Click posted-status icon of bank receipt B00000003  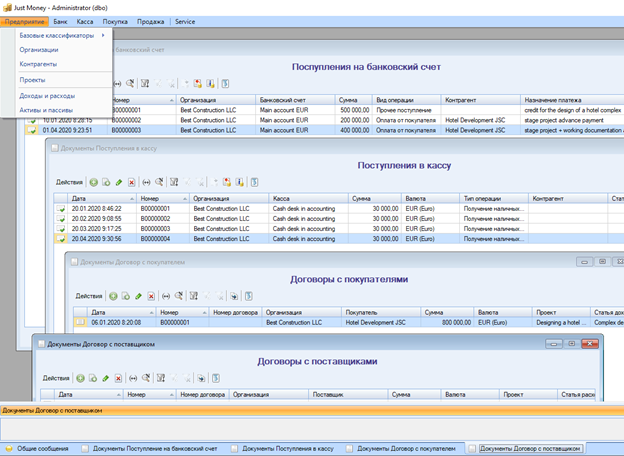32,130
